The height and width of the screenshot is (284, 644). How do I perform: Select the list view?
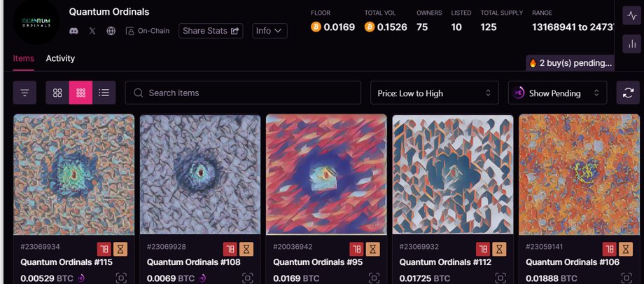coord(104,93)
